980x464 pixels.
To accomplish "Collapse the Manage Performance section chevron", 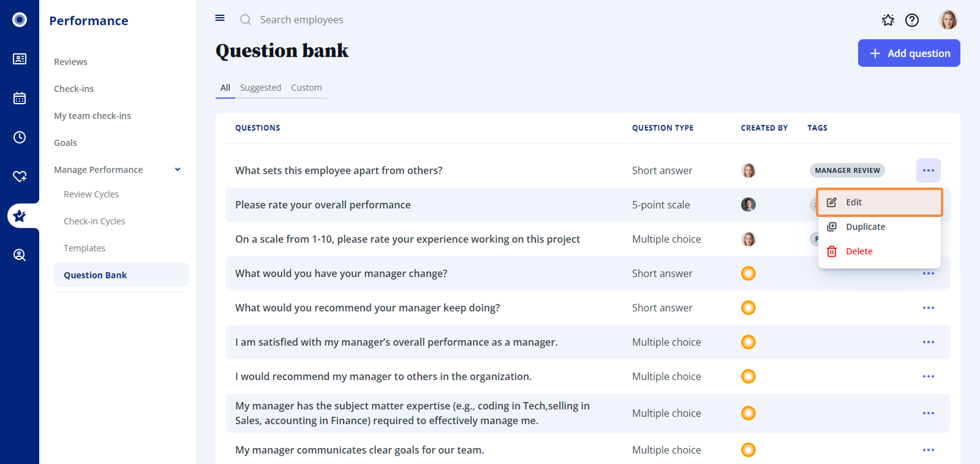I will (x=177, y=169).
